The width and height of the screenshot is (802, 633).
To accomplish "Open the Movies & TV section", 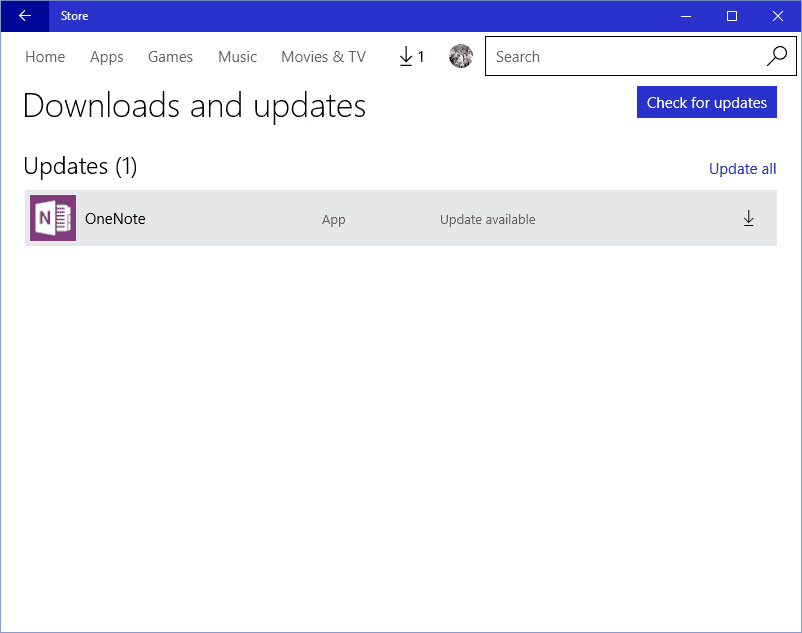I will (323, 57).
